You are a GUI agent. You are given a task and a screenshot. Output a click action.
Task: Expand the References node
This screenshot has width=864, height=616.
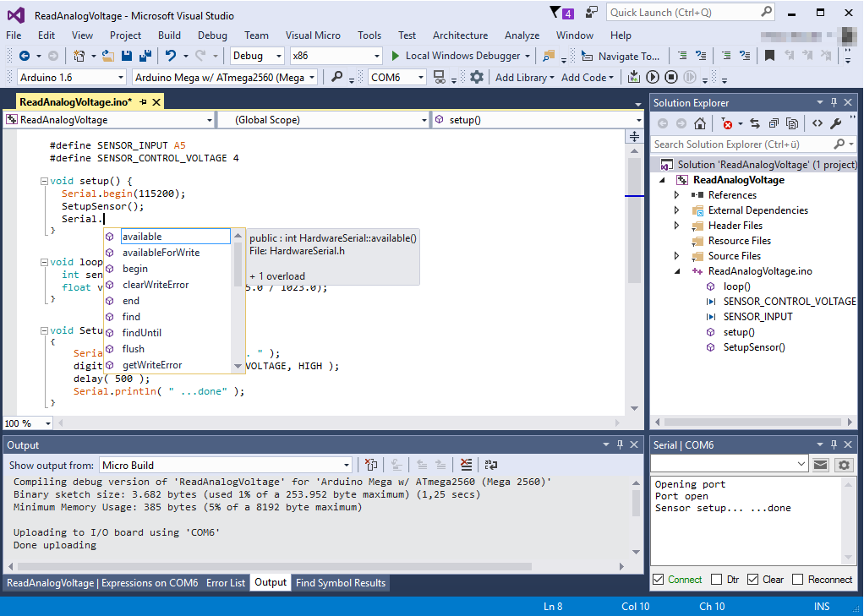(677, 195)
